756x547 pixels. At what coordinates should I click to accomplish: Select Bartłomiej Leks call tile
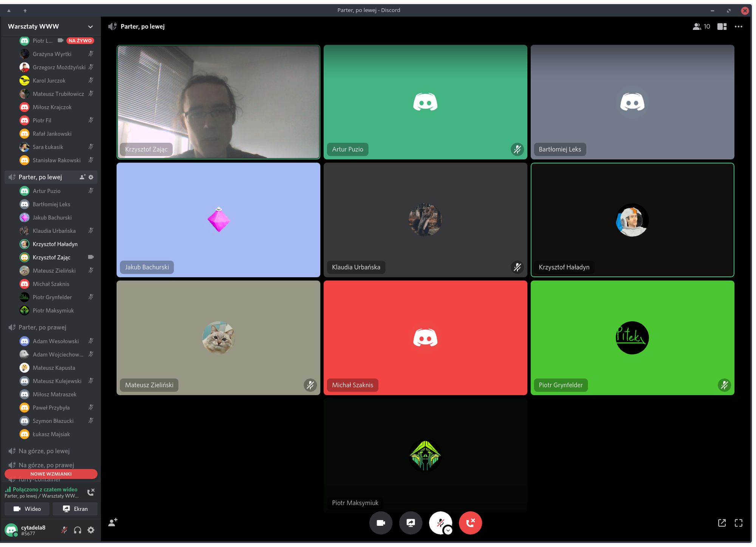(632, 102)
